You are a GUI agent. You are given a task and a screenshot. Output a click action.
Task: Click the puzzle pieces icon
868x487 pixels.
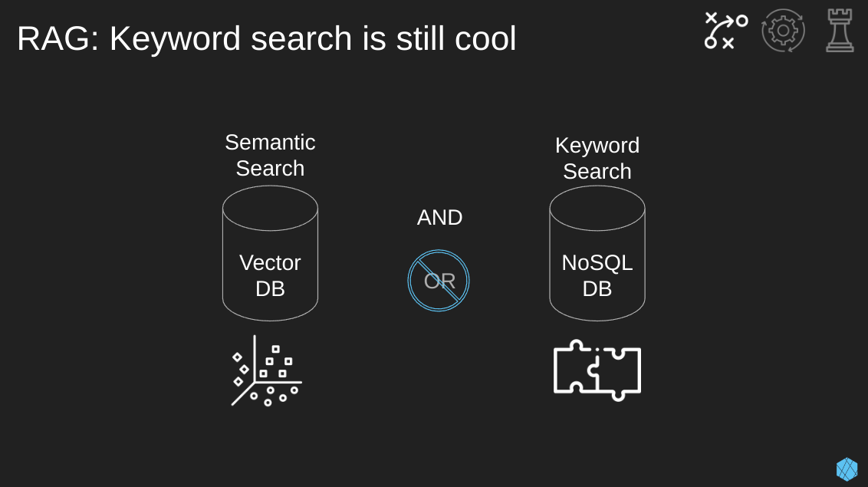[597, 370]
